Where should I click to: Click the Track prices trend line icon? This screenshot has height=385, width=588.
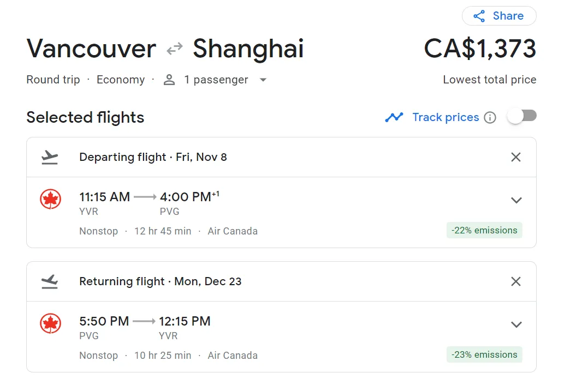[x=394, y=117]
